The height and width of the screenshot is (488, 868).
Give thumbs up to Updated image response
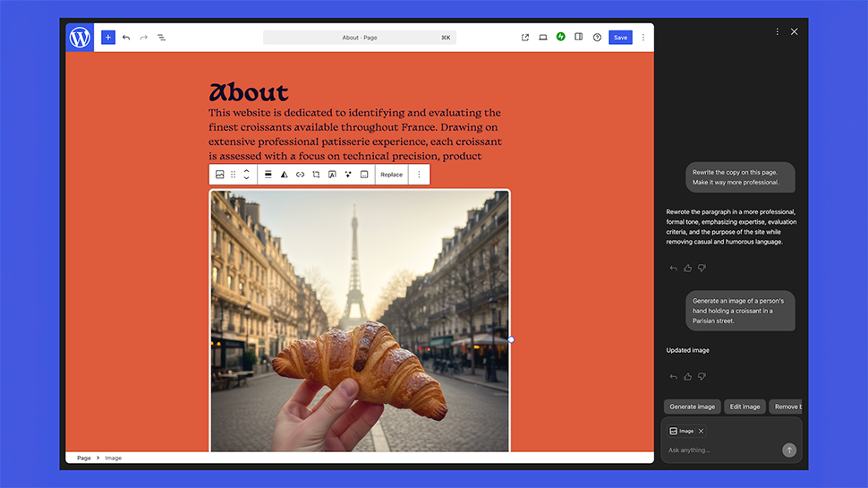[687, 377]
